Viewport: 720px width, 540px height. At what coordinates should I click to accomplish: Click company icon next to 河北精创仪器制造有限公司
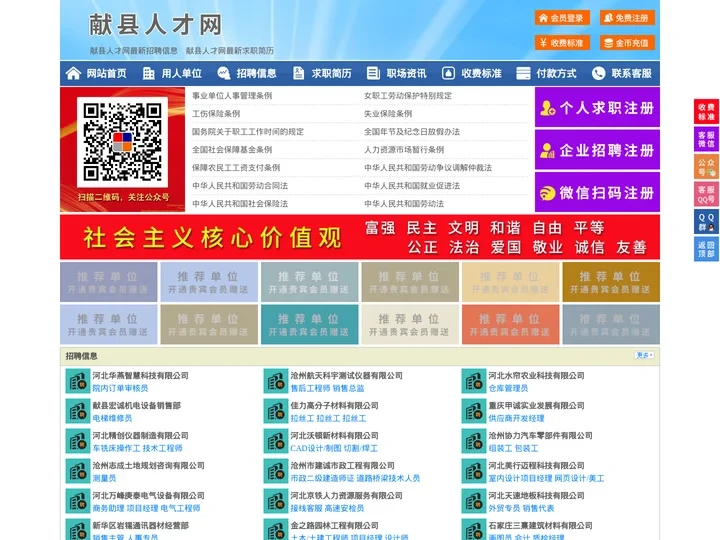[x=78, y=441]
